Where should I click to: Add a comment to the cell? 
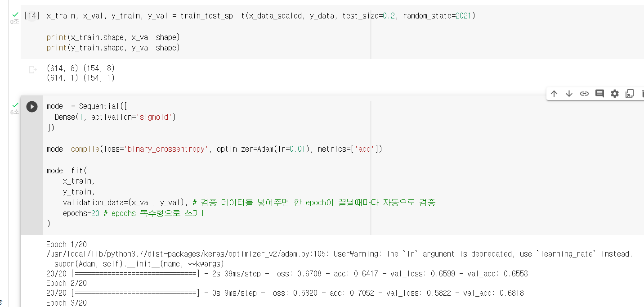(599, 94)
